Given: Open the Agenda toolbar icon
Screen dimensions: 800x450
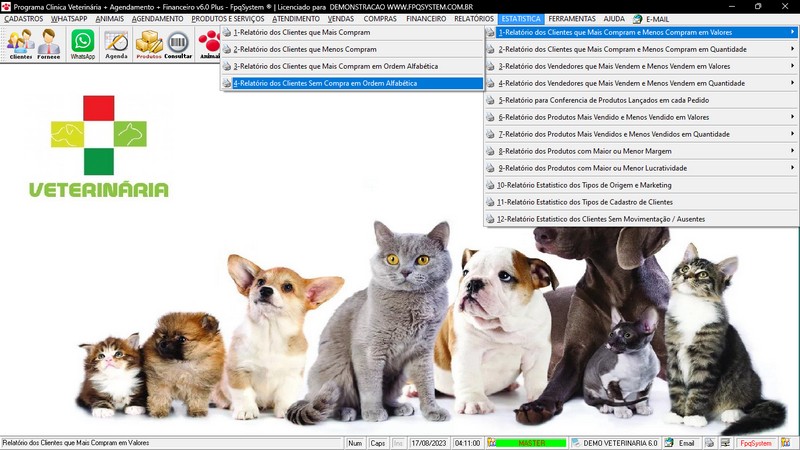Looking at the screenshot, I should [116, 44].
